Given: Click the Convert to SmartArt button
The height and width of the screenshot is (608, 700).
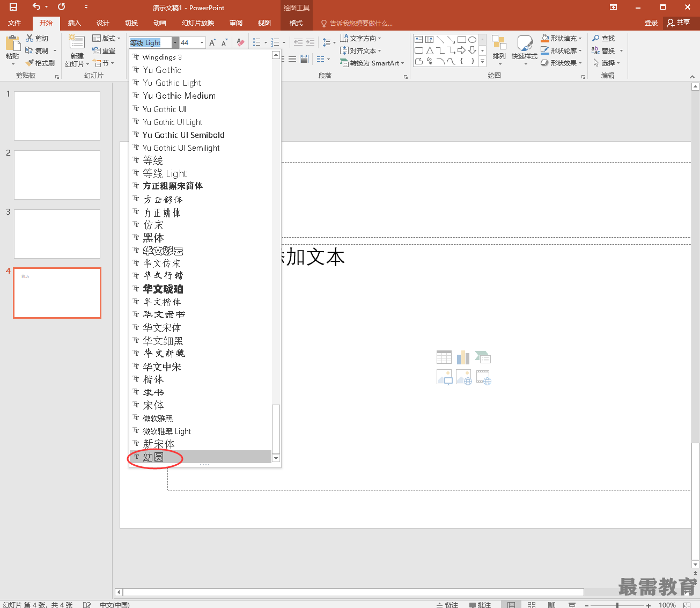Looking at the screenshot, I should click(372, 63).
